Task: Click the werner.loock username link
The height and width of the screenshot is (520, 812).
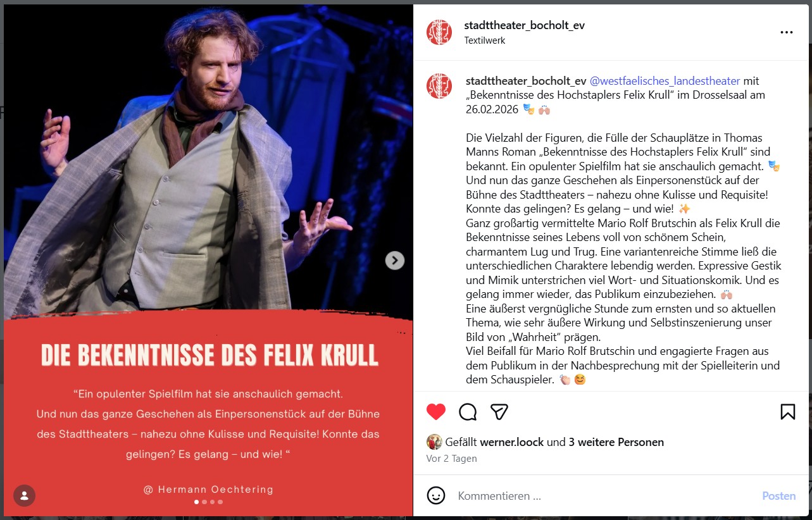Action: click(512, 442)
